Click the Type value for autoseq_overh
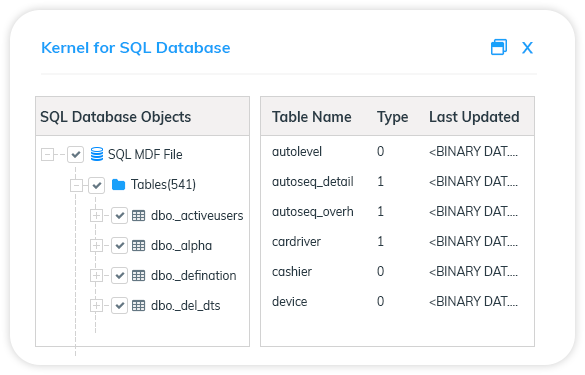Screen dimensions: 585x375 (x=380, y=212)
